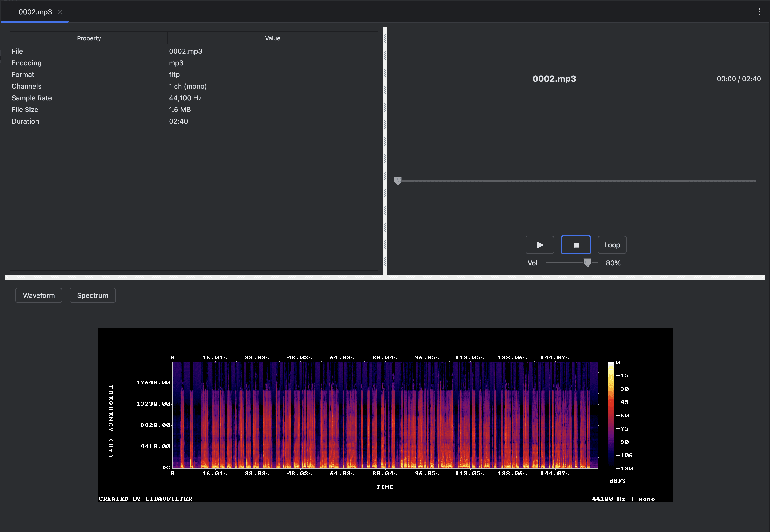Click the volume slider handle
This screenshot has width=770, height=532.
pos(587,263)
